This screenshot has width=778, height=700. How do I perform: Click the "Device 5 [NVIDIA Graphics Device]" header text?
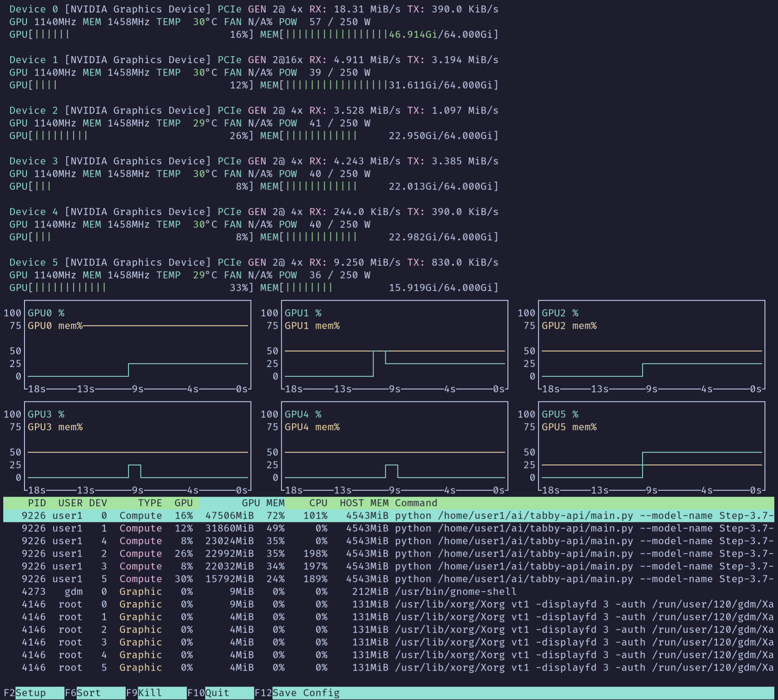click(x=110, y=262)
